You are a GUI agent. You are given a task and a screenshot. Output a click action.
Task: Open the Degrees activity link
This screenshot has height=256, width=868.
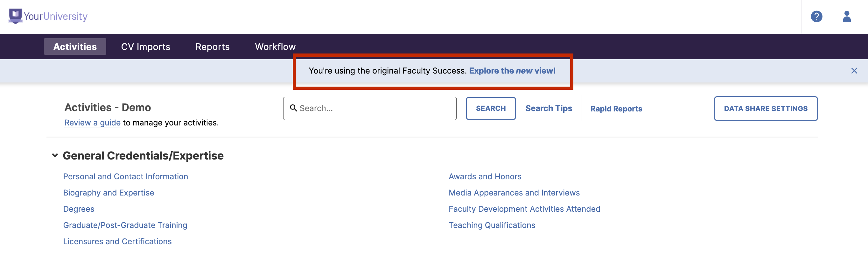79,209
